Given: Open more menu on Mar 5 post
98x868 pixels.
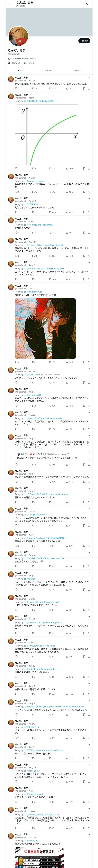Looking at the screenshot, I should pos(89,95).
